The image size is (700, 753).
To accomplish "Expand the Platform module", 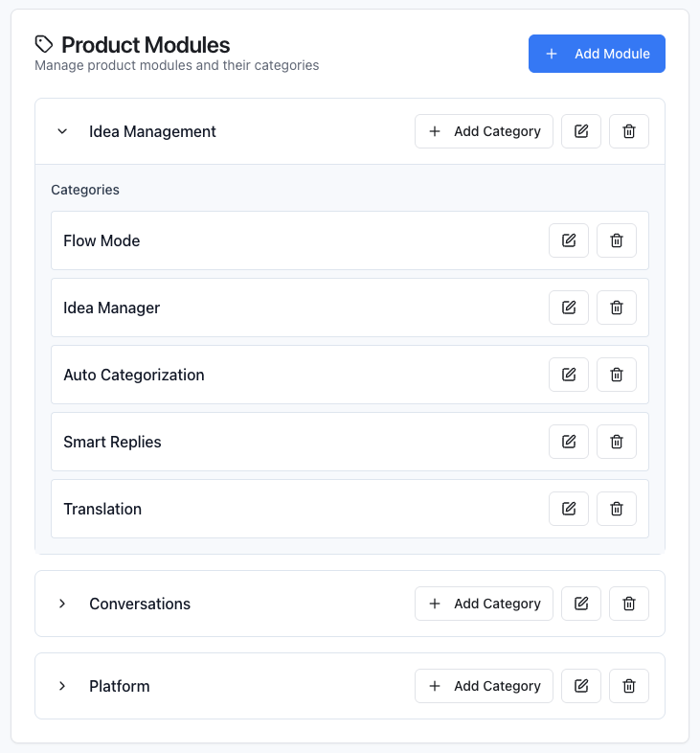I will click(62, 686).
